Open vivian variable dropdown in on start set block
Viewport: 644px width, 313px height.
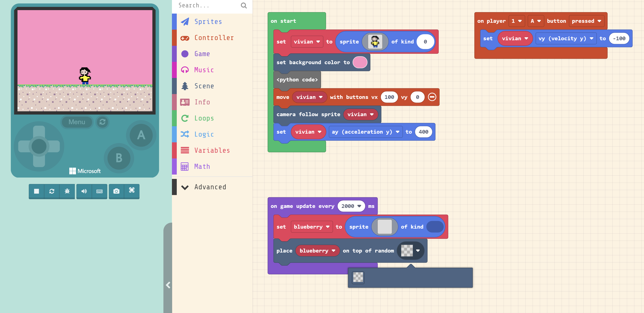(x=307, y=42)
